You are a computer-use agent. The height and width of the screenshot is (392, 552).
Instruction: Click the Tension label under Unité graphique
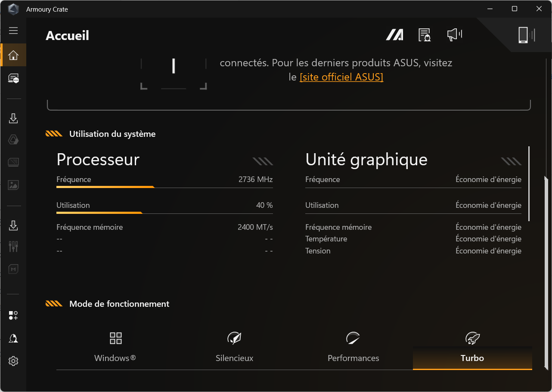coord(318,251)
